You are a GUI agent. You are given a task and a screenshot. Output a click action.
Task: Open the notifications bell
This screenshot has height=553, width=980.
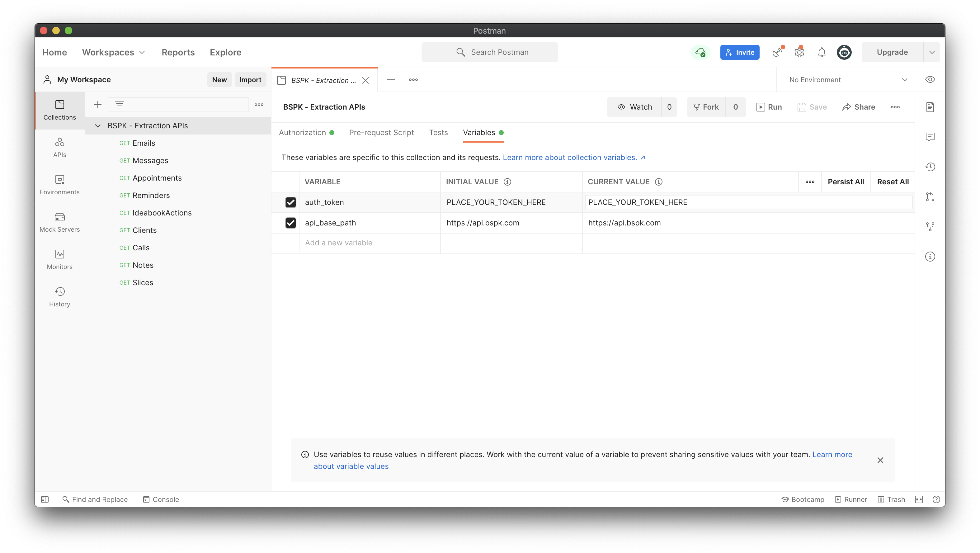click(x=822, y=52)
